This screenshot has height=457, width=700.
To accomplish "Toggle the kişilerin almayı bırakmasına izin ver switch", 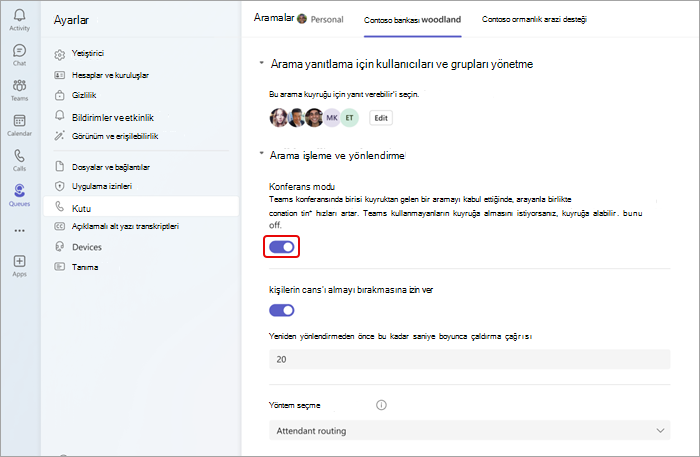I will pos(282,310).
